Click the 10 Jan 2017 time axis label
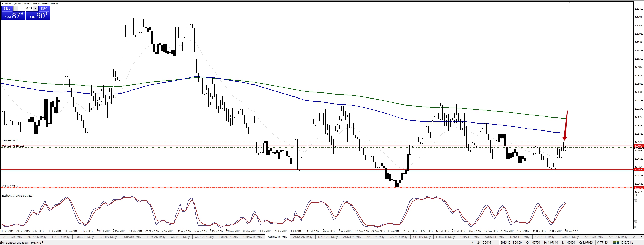This screenshot has height=245, width=644. pyautogui.click(x=571, y=231)
